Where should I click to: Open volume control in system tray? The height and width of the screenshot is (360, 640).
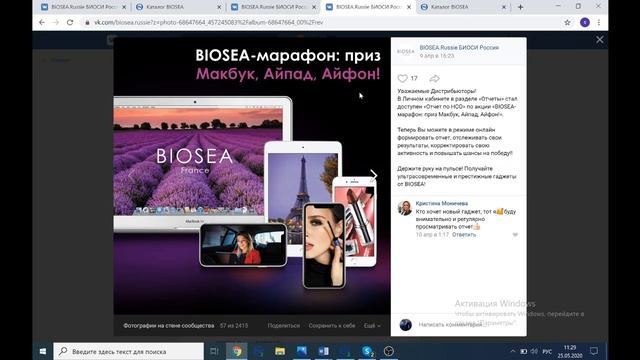click(x=534, y=351)
